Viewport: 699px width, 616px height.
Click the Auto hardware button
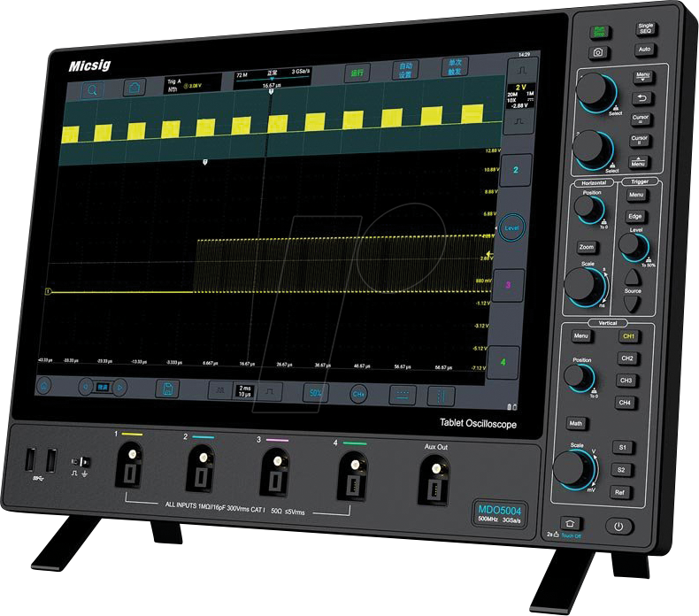(645, 49)
